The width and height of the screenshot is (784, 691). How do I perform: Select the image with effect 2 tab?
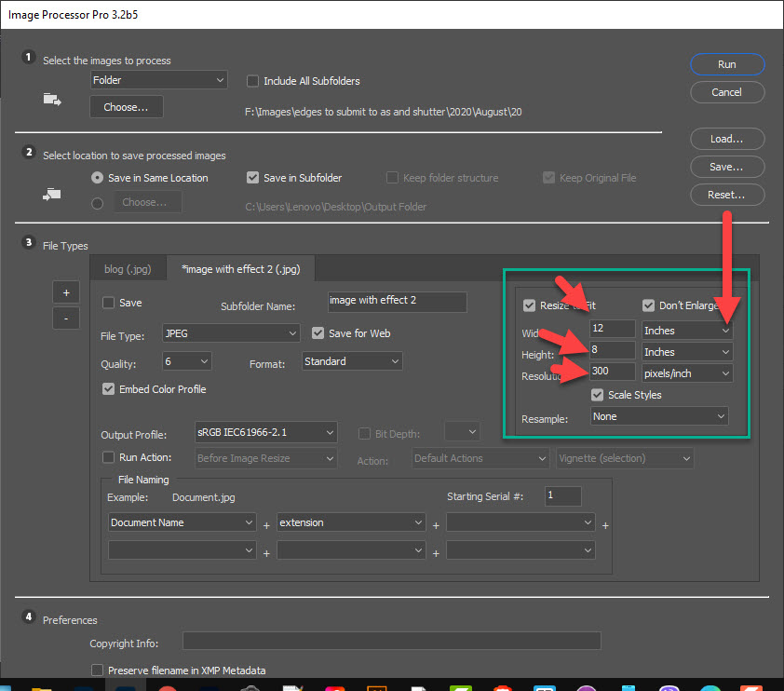point(241,268)
